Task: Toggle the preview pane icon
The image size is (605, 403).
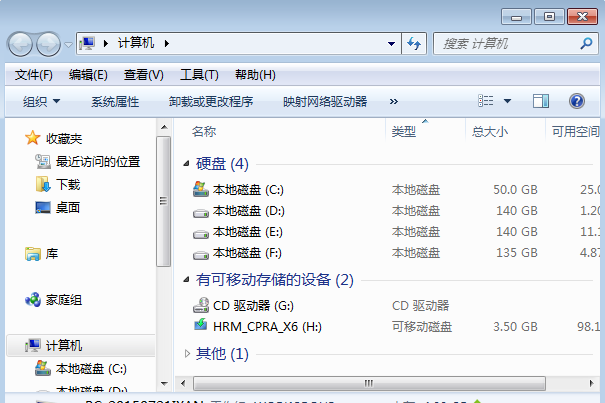Action: pos(541,101)
